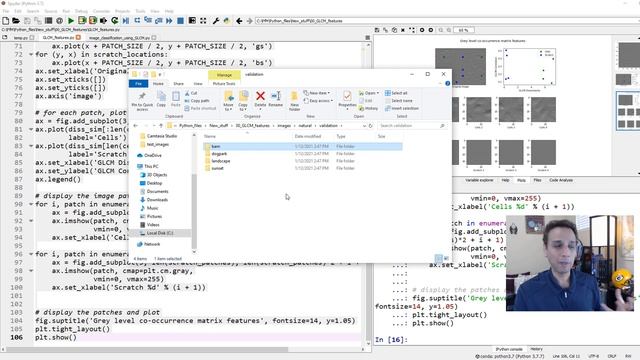The width and height of the screenshot is (640, 360).
Task: Switch to temp.py editor tab
Action: coord(21,38)
